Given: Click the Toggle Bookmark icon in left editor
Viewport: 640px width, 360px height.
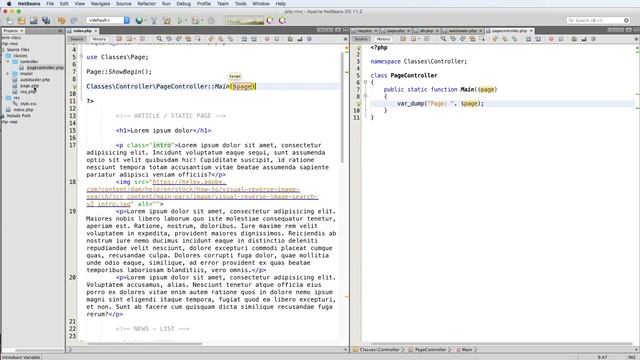Looking at the screenshot, I should tap(231, 39).
